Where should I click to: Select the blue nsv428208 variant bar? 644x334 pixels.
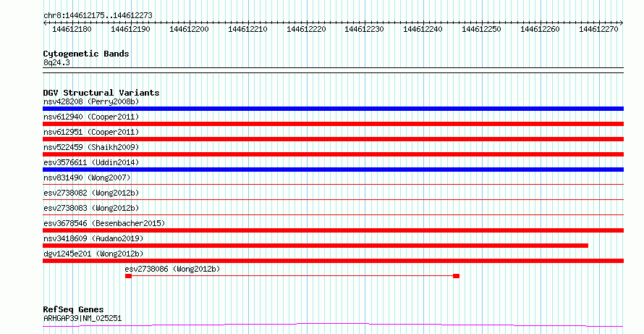333,109
